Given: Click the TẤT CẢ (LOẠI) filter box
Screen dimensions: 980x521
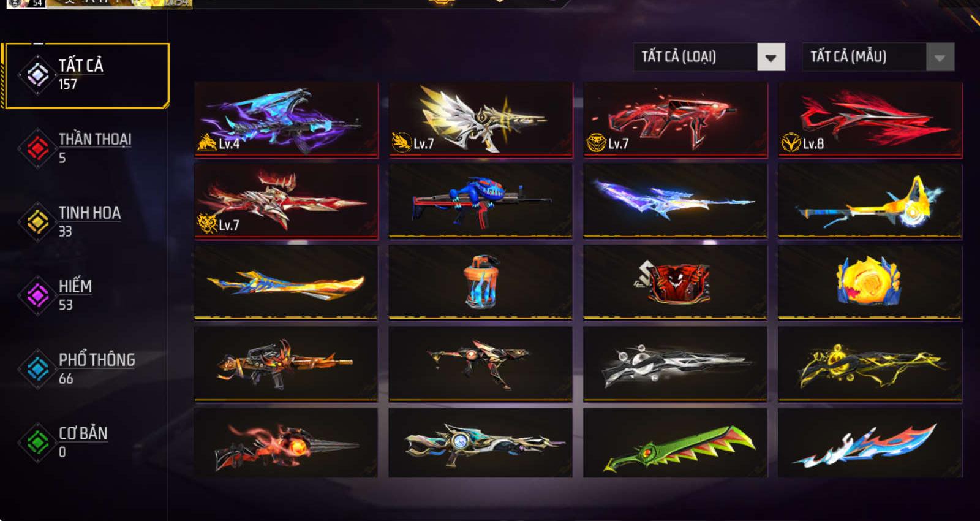Looking at the screenshot, I should (x=709, y=57).
